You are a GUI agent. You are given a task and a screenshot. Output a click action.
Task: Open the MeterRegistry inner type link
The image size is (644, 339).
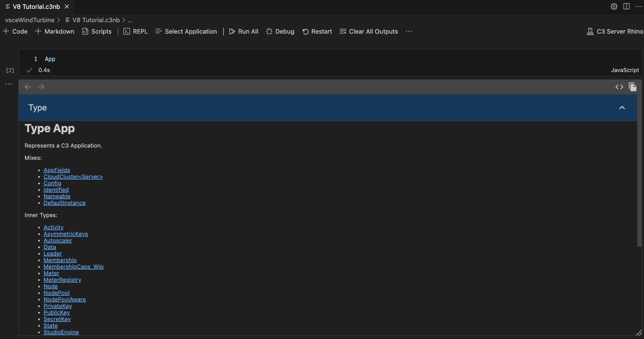62,280
